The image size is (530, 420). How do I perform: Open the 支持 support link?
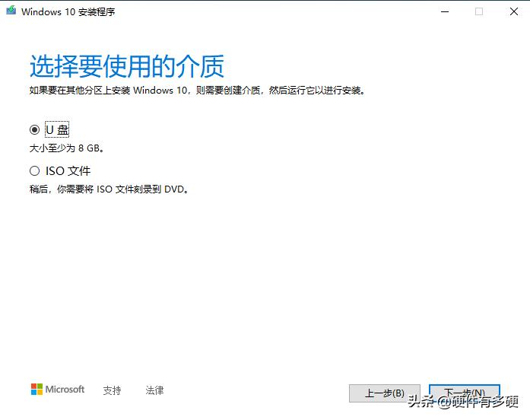coord(112,390)
